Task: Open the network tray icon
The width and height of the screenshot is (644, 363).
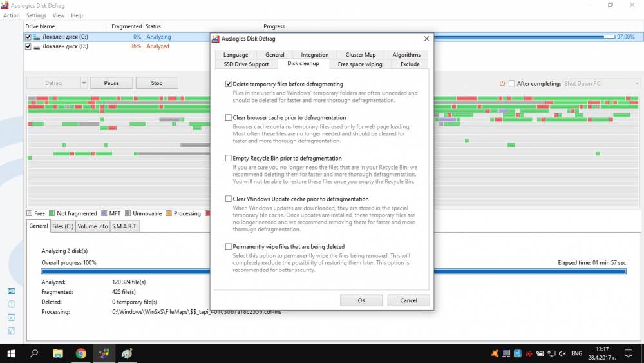Action: click(552, 353)
